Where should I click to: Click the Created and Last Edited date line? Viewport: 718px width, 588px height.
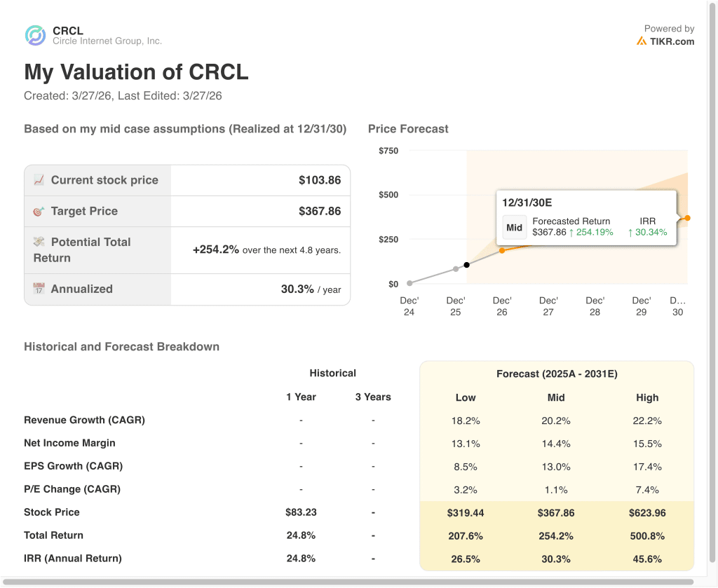tap(123, 95)
